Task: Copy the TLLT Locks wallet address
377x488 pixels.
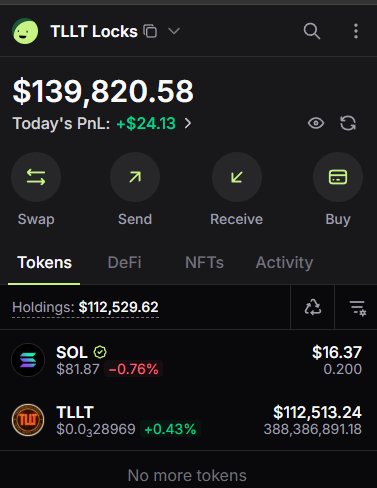Action: (150, 31)
